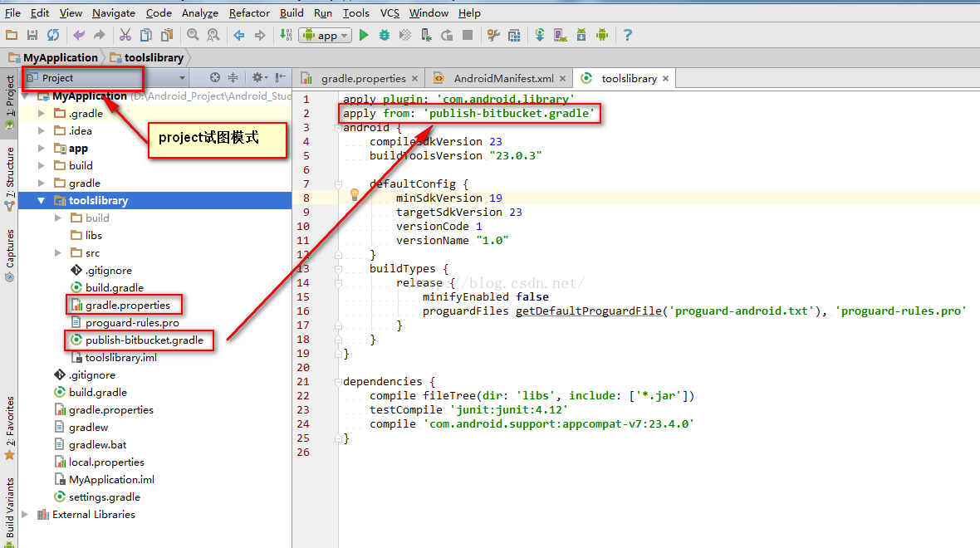Open the Favorites tool window tab
Viewport: 980px width, 548px height.
[x=10, y=428]
